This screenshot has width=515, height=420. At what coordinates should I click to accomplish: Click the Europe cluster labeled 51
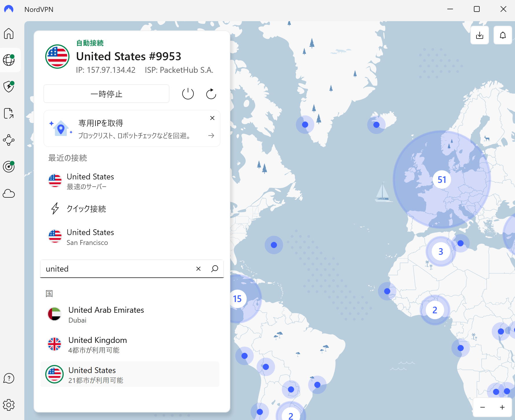[x=442, y=180]
